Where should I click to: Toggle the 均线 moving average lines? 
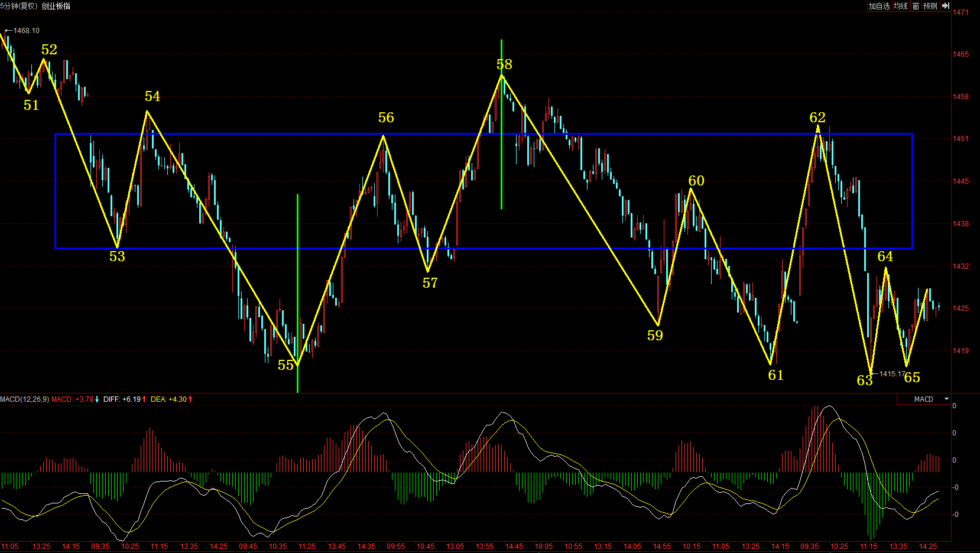(900, 6)
